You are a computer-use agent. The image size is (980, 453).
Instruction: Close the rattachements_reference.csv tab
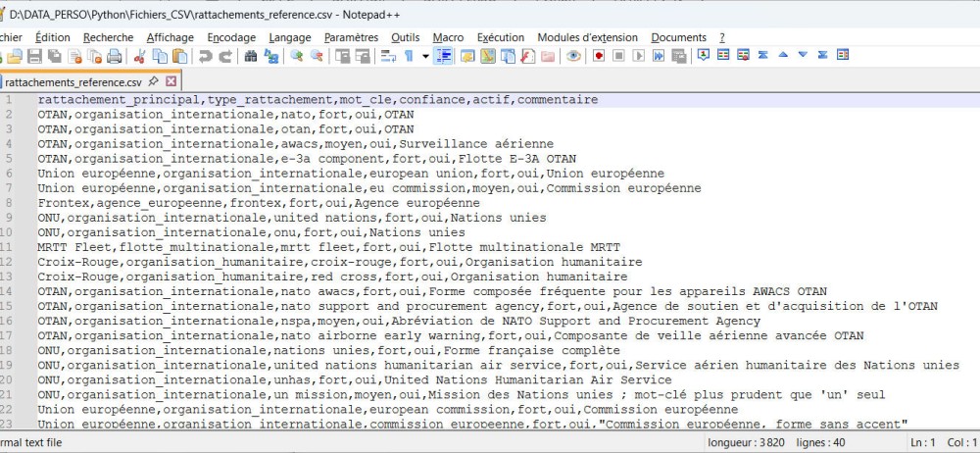(171, 81)
